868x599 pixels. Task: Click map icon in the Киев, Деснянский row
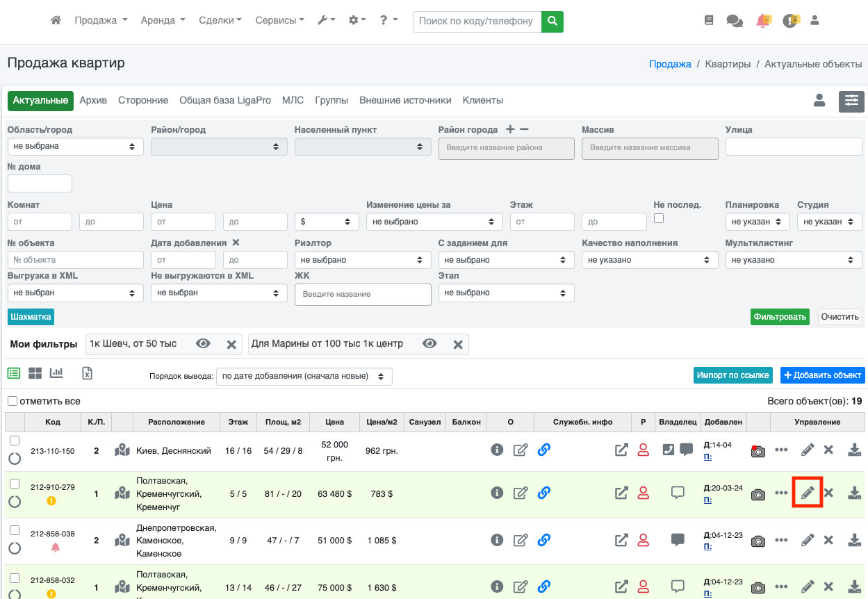122,450
